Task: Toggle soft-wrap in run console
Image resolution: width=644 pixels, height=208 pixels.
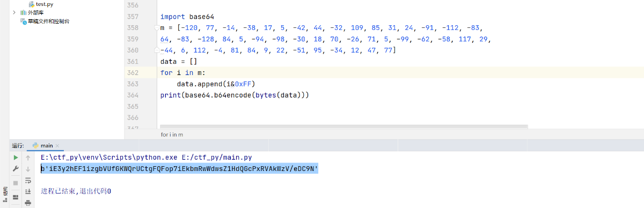Action: click(x=28, y=180)
